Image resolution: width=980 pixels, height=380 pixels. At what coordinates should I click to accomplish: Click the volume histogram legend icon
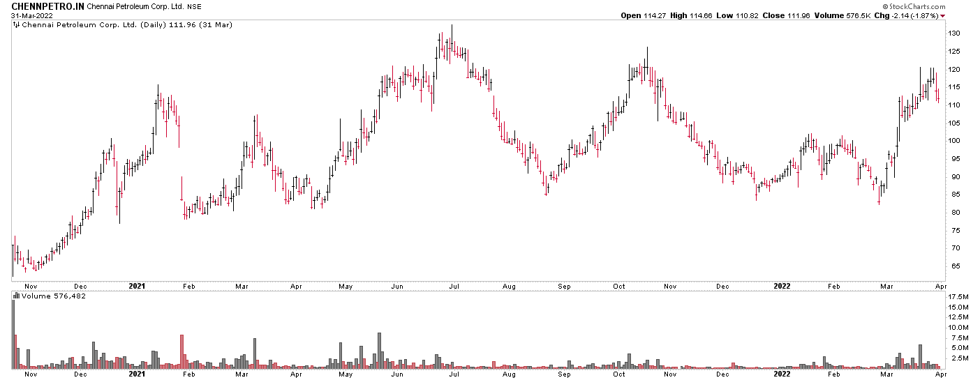click(x=17, y=296)
